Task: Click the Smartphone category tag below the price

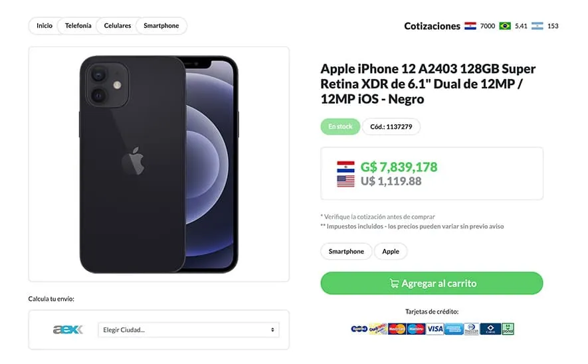Action: [x=346, y=252]
